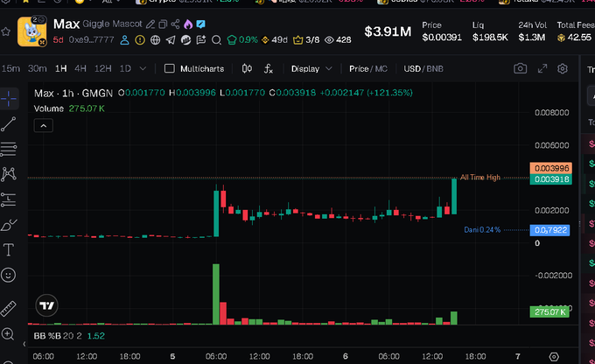
Task: Open the add-comment speech bubble icon
Action: click(201, 40)
